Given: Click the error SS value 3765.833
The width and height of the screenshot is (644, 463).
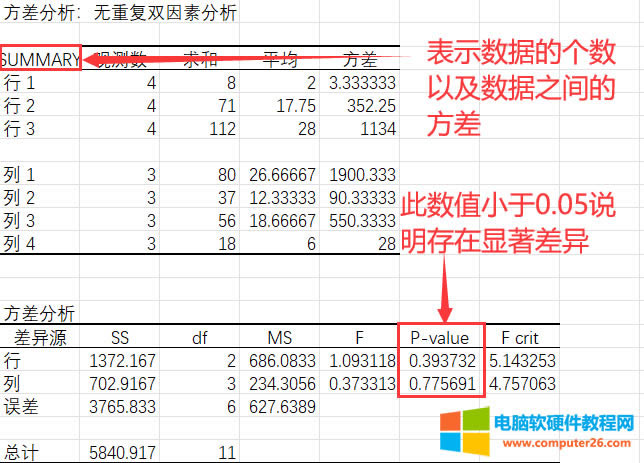Looking at the screenshot, I should [122, 407].
